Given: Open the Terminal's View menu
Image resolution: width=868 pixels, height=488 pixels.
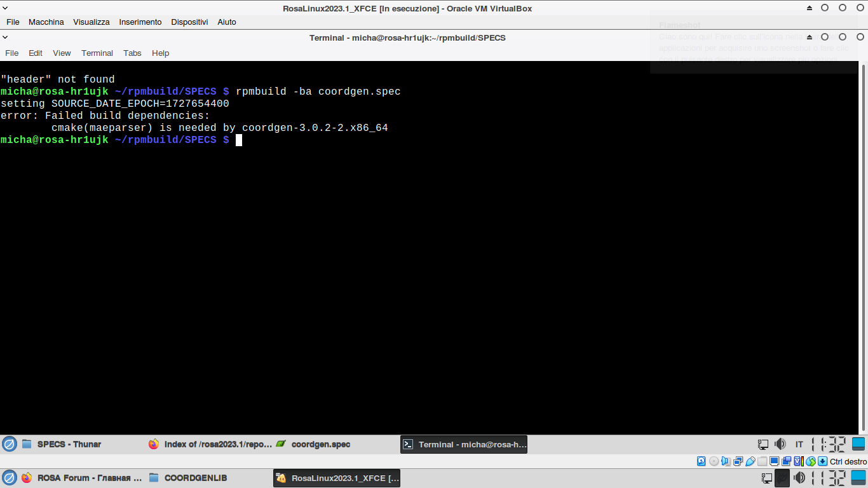Looking at the screenshot, I should click(62, 53).
